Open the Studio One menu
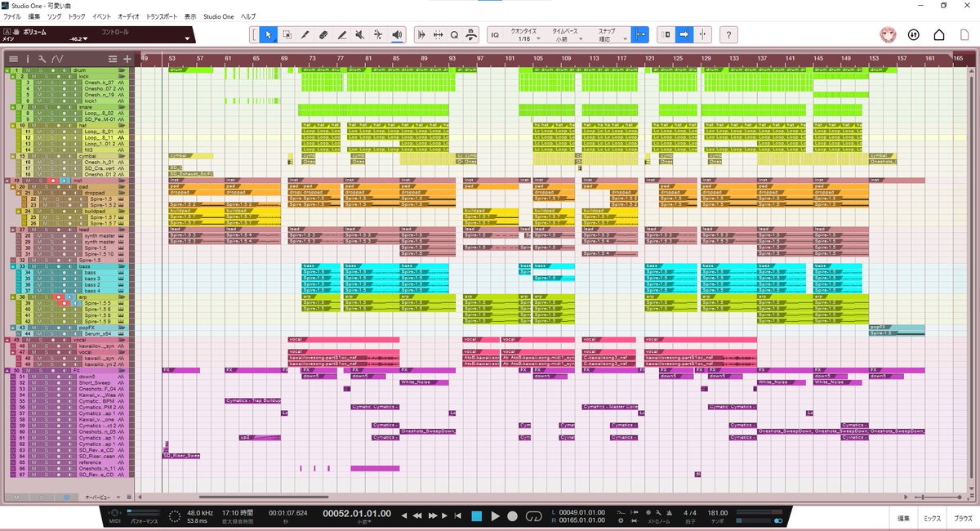 [219, 16]
